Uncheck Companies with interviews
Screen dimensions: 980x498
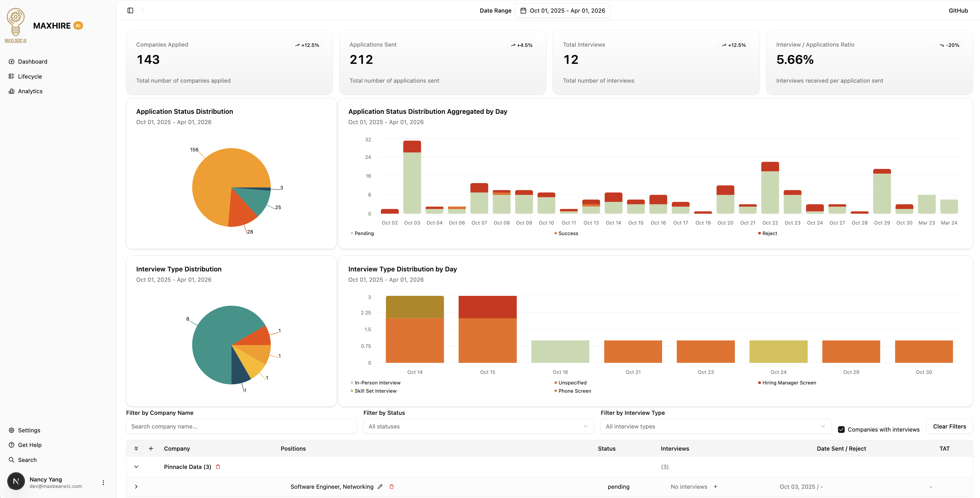[841, 430]
